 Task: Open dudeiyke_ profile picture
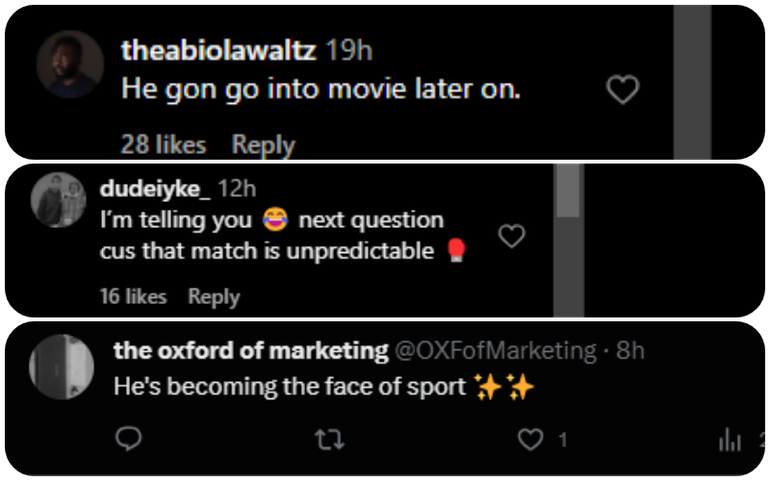(x=59, y=200)
